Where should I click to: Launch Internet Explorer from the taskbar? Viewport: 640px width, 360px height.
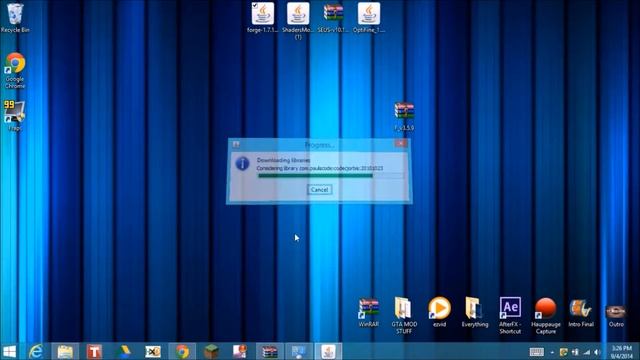[x=36, y=351]
